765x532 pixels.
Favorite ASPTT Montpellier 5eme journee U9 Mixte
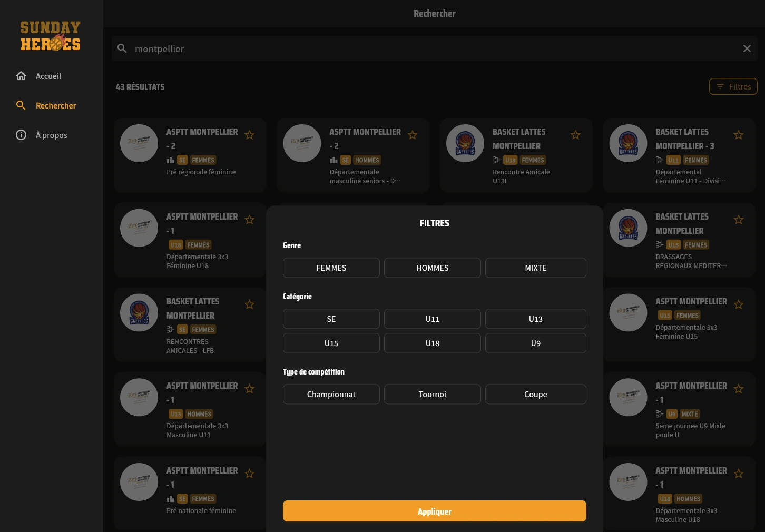pos(739,389)
